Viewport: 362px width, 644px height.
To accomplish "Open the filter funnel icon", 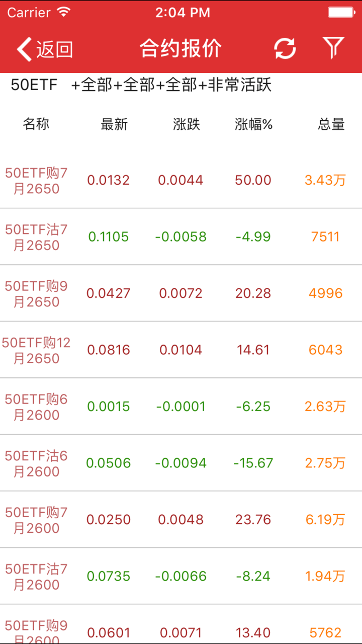I will (x=333, y=48).
